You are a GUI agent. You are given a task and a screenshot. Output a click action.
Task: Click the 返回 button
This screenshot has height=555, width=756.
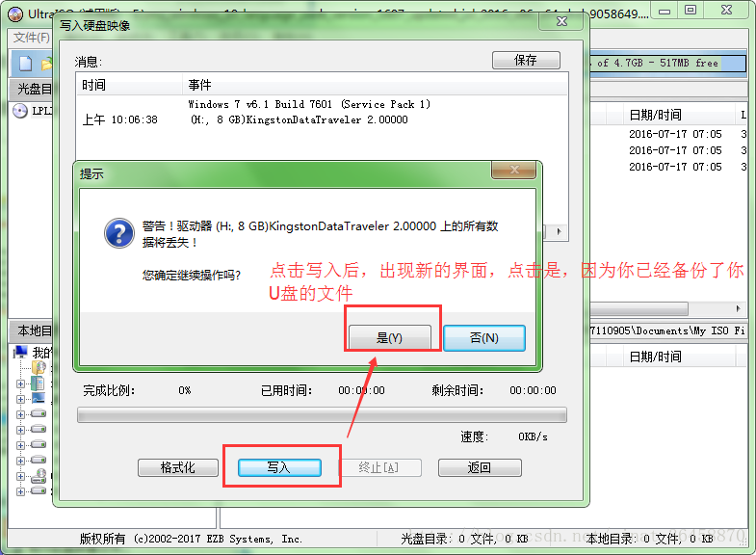pyautogui.click(x=480, y=467)
